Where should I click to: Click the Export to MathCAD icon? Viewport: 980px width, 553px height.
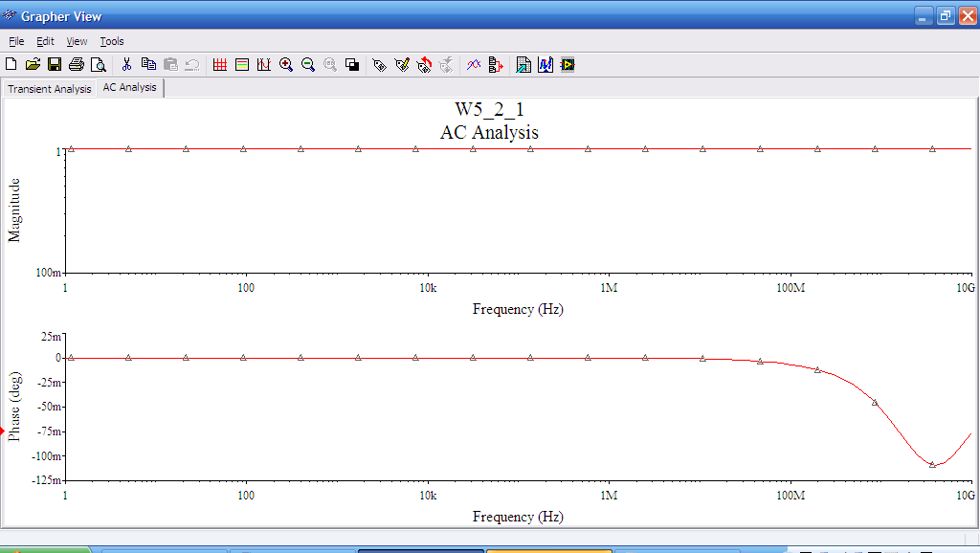pos(546,64)
